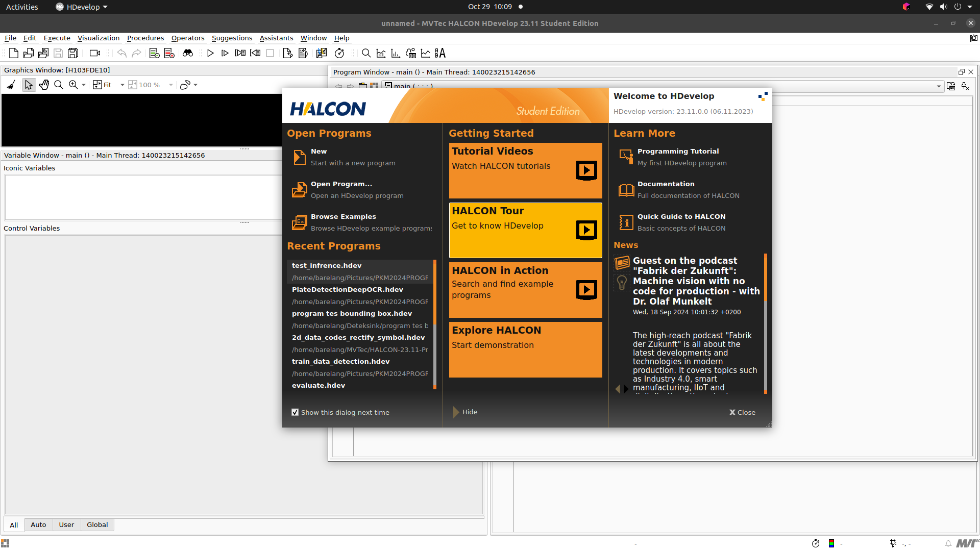Viewport: 980px width, 551px height.
Task: Click the stopwatch icon in the status bar
Action: tap(816, 543)
